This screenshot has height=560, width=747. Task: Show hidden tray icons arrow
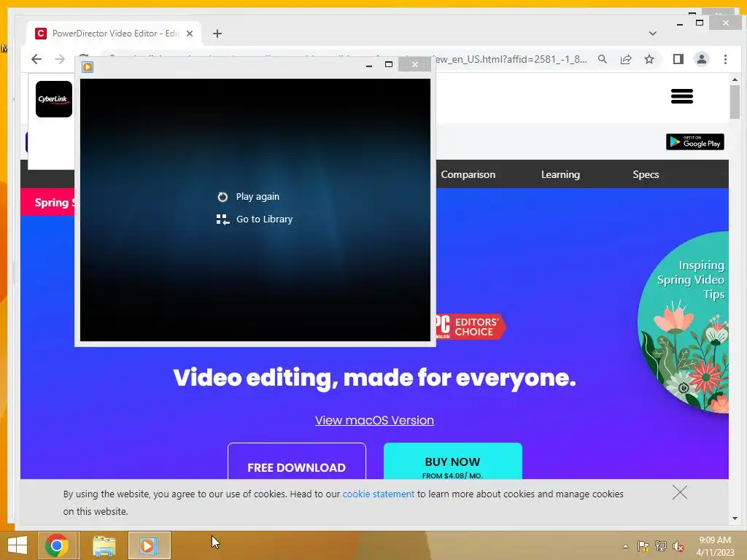coord(625,546)
